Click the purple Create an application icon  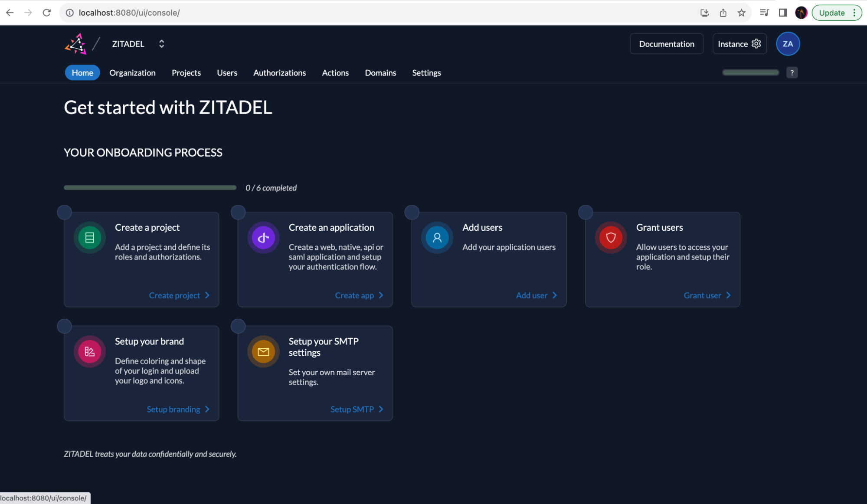(x=263, y=238)
